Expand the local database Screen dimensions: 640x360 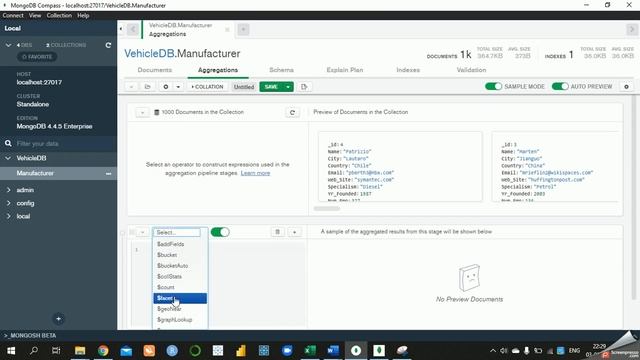pyautogui.click(x=8, y=216)
